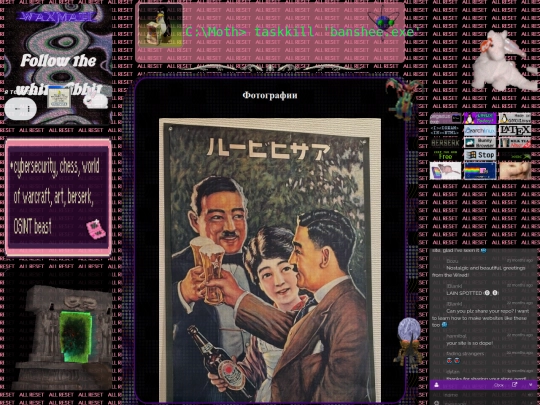Screen dimensions: 540x405
Task: Click the purple pegasus badge
Action: tap(445, 118)
